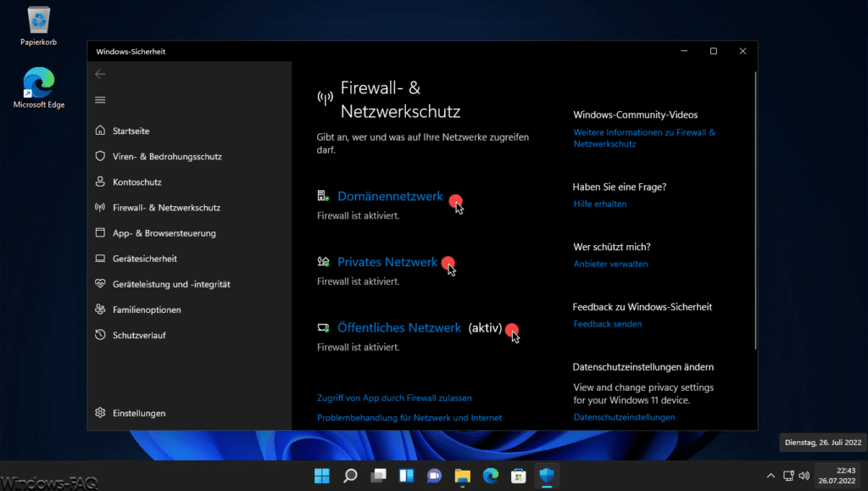Open the Öffentliches Netzwerk link

click(x=399, y=327)
